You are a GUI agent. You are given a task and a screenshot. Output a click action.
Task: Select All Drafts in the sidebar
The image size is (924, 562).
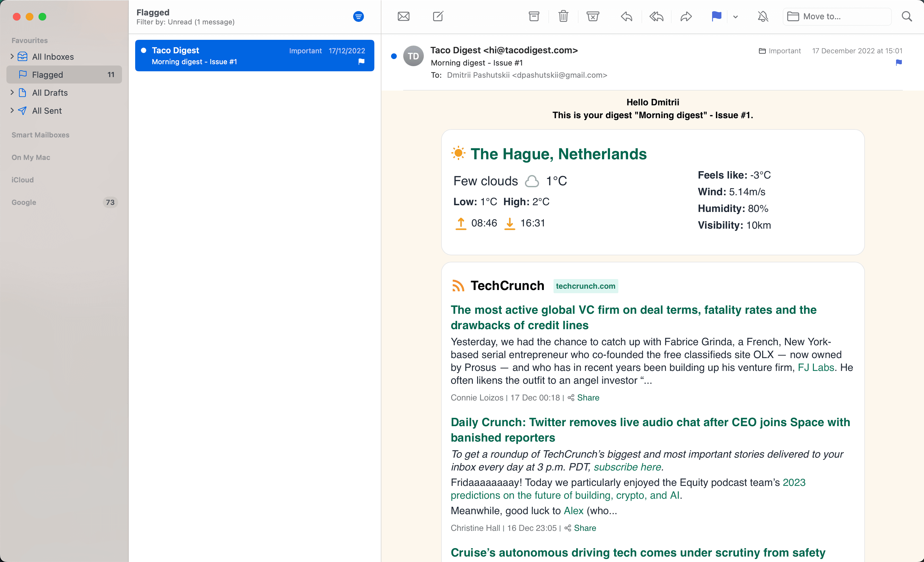coord(49,92)
